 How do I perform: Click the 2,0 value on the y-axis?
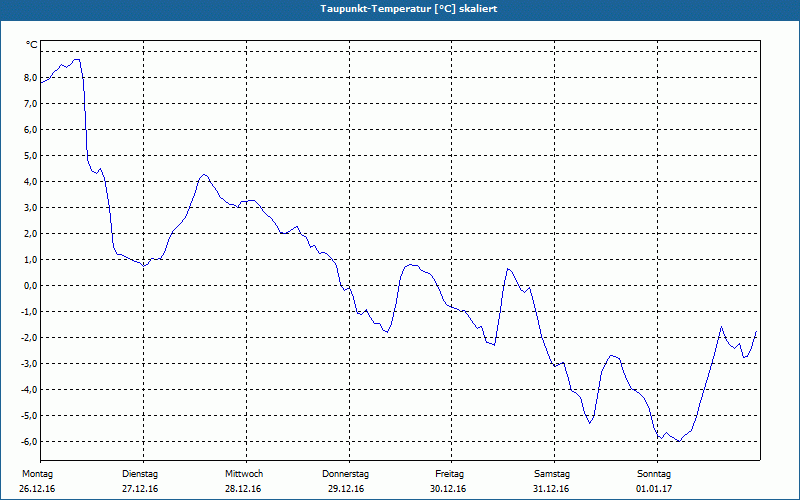(30, 234)
